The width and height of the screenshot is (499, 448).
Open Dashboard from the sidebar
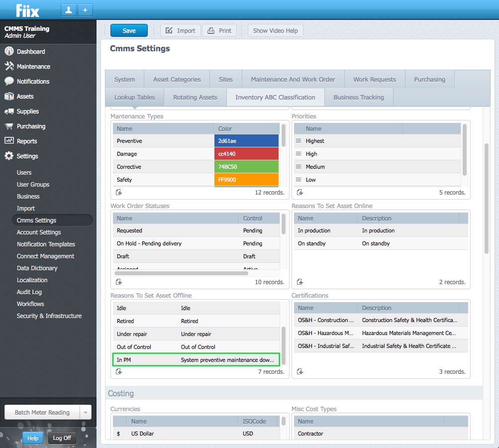[31, 52]
